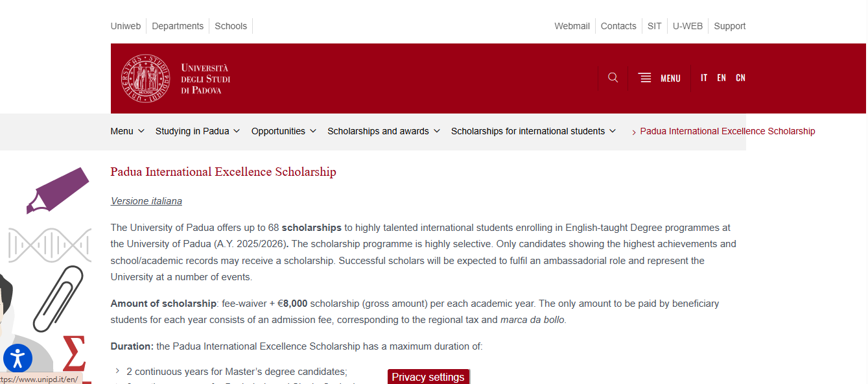Open the site search magnifier
The width and height of the screenshot is (868, 384).
(x=613, y=77)
